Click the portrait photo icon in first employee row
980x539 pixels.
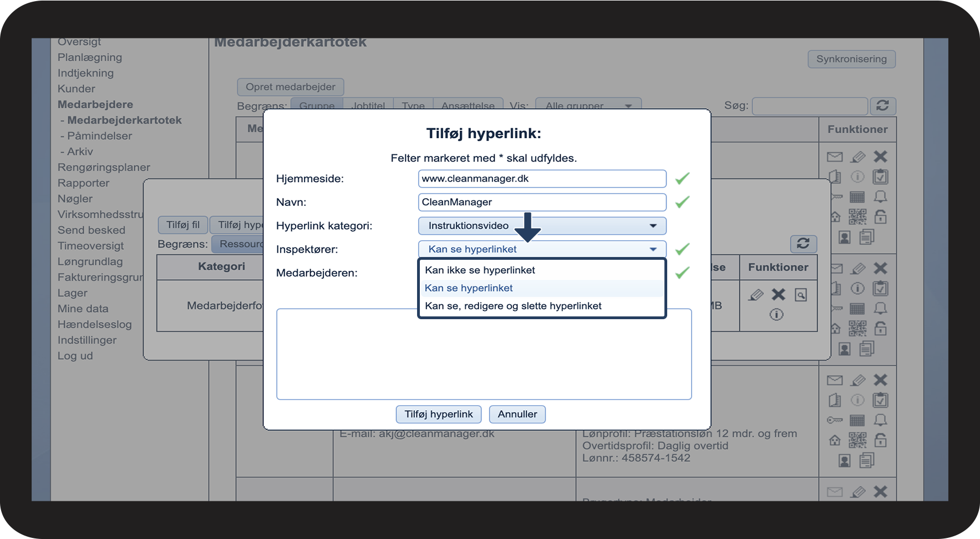coord(845,238)
